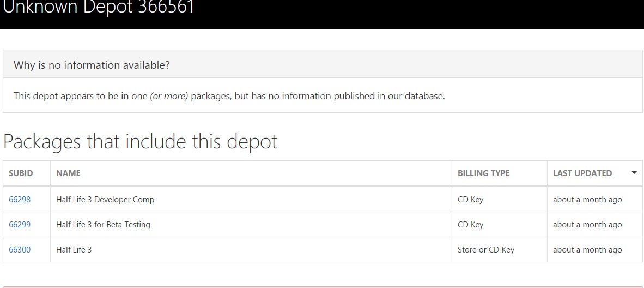The image size is (644, 288).
Task: Sort table by SUBID column
Action: [21, 173]
